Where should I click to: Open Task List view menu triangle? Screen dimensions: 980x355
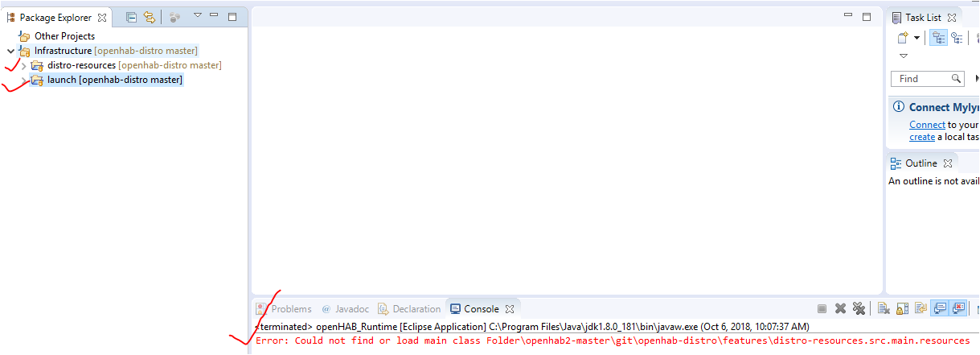pyautogui.click(x=903, y=56)
